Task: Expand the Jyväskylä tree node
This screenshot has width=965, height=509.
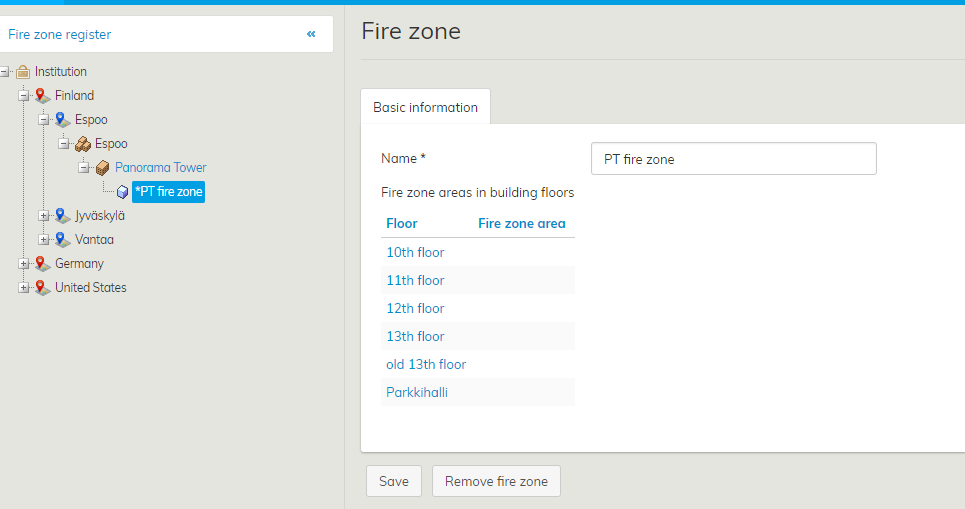Action: [x=44, y=216]
